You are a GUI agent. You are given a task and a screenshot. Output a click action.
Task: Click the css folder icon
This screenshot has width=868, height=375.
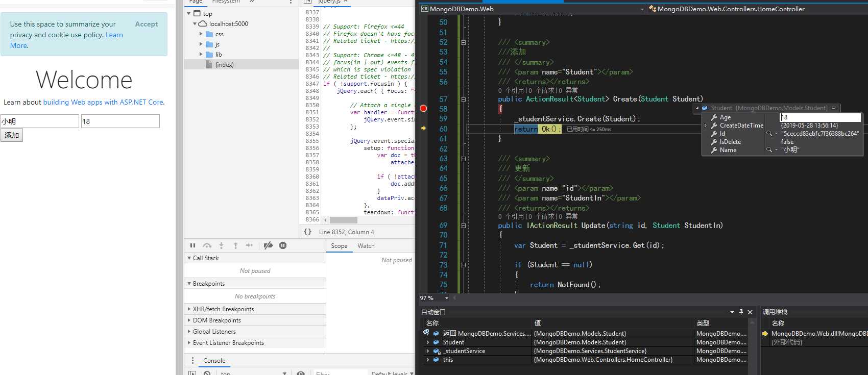209,34
